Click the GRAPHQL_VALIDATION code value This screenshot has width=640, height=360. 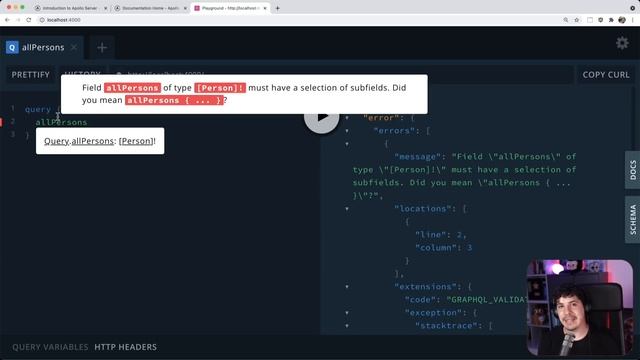pyautogui.click(x=487, y=300)
